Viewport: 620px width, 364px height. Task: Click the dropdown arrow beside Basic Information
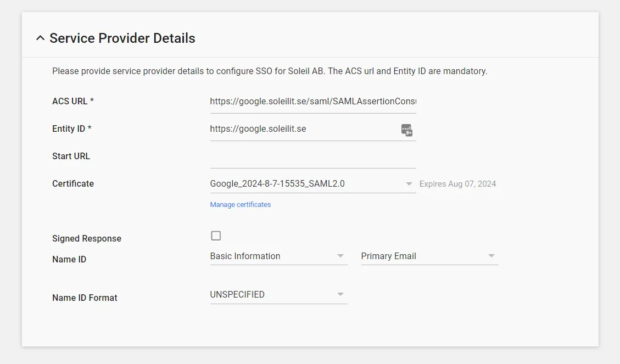tap(340, 256)
